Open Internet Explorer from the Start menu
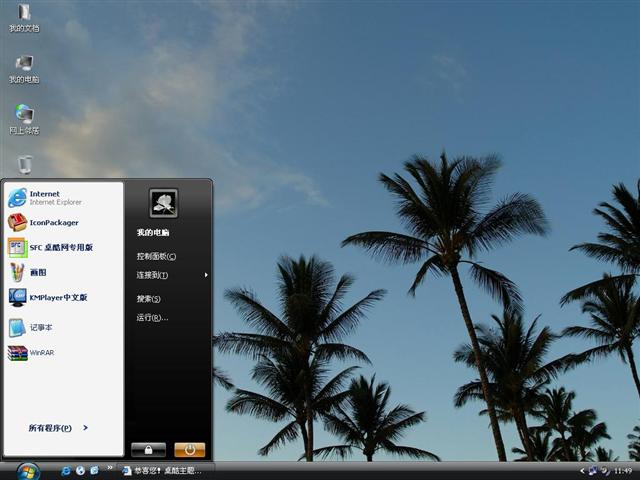Screen dimensions: 640x480 tap(46, 198)
